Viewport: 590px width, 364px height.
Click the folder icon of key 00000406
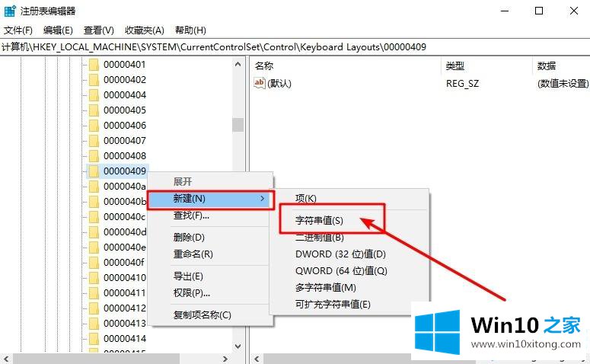point(94,126)
